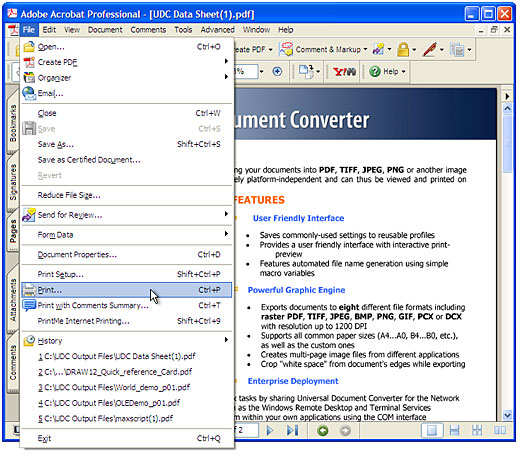Choose Email... in the File menu

pyautogui.click(x=127, y=93)
